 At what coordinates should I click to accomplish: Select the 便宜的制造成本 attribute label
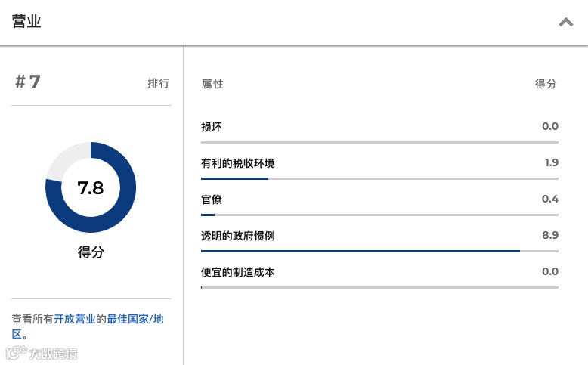[x=237, y=272]
